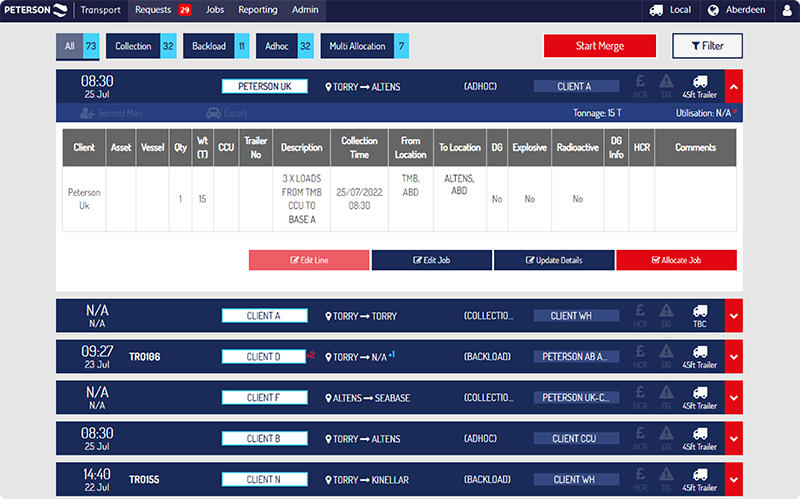Viewport: 800px width, 499px height.
Task: Click location pin on Altens to Seabase job
Action: (328, 398)
